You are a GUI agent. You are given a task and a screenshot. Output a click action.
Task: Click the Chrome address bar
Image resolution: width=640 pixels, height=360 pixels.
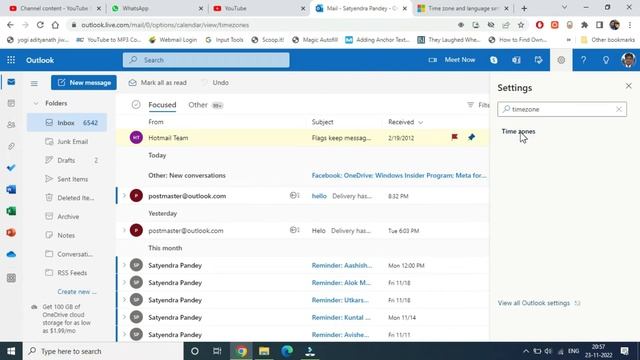(261, 25)
